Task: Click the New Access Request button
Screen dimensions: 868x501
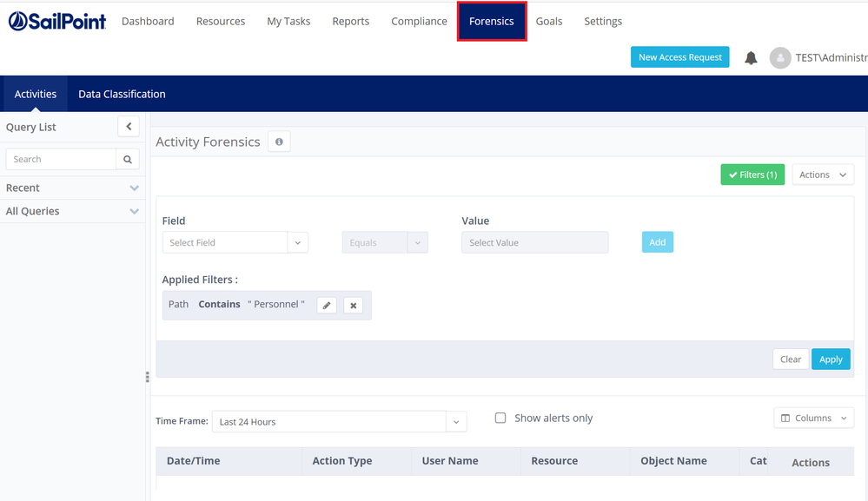Action: click(x=679, y=57)
